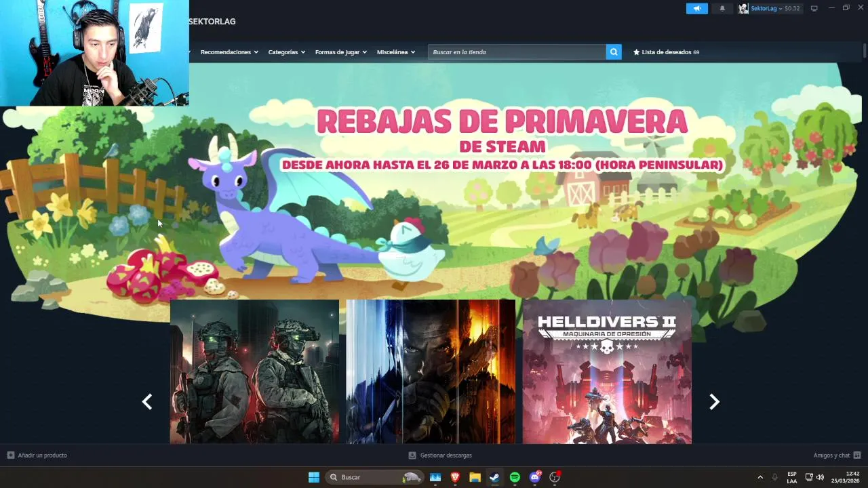This screenshot has width=868, height=488.
Task: Click the taskbar Buscar search box
Action: point(374,477)
